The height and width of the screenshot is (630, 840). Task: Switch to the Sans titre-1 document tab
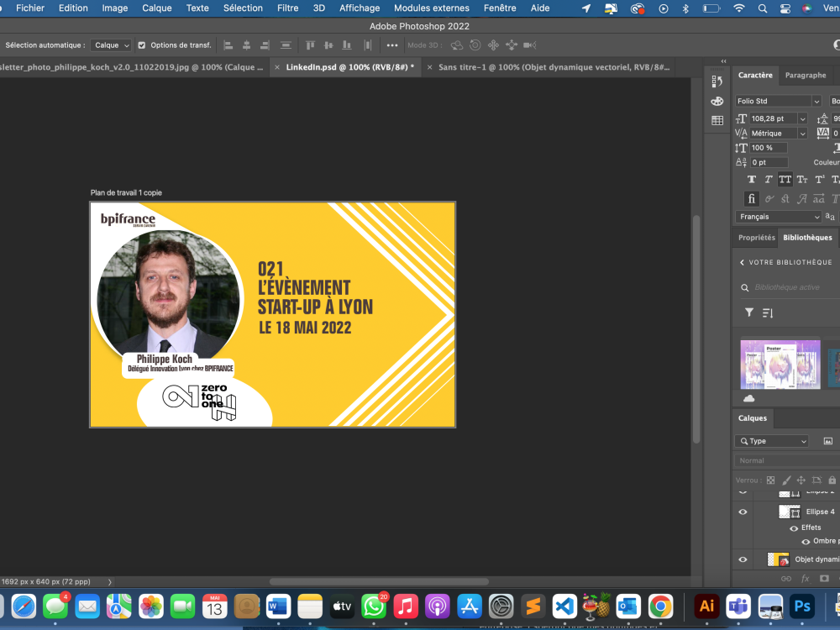click(554, 67)
